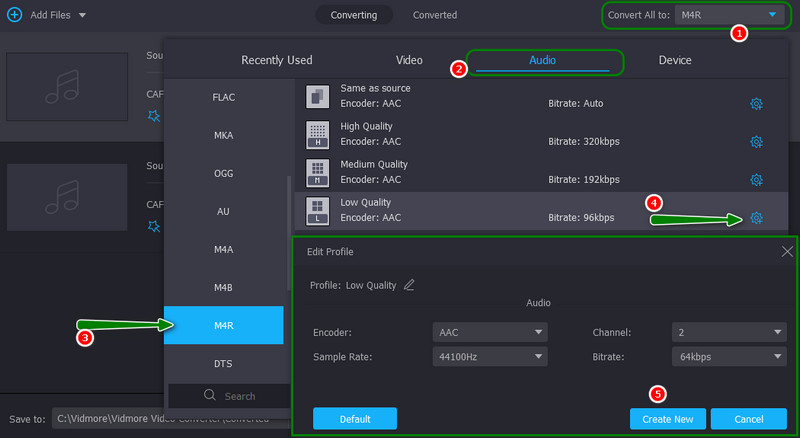The image size is (800, 438).
Task: Click gear icon for Low Quality profile
Action: click(x=756, y=218)
